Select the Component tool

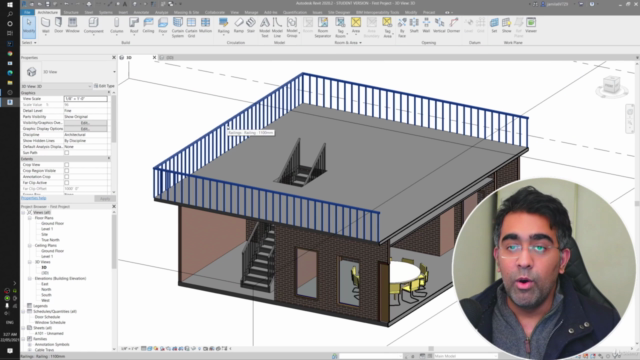93,26
